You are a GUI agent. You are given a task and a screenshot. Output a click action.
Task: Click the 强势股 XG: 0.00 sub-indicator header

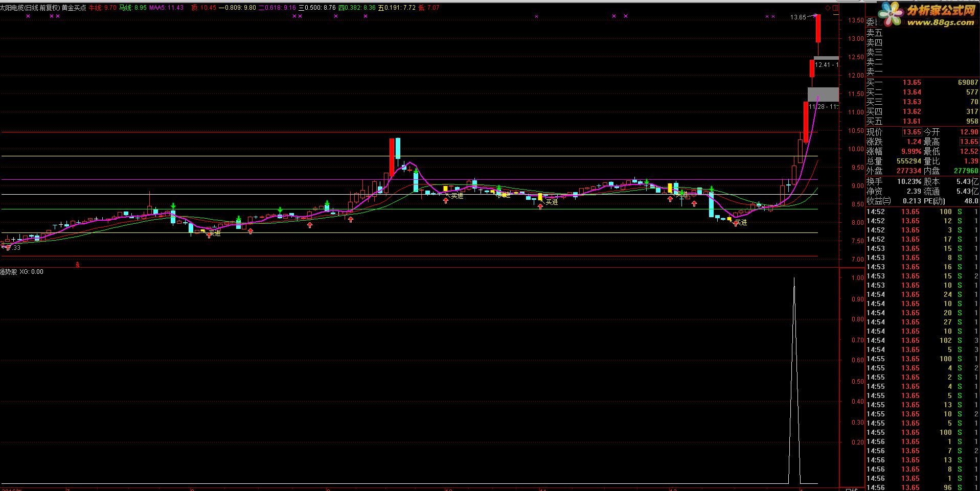pyautogui.click(x=22, y=272)
